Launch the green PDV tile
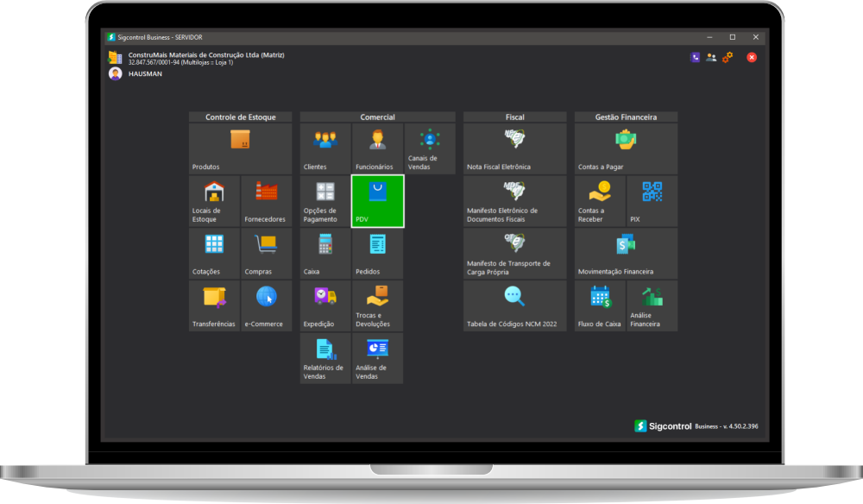 pyautogui.click(x=377, y=201)
